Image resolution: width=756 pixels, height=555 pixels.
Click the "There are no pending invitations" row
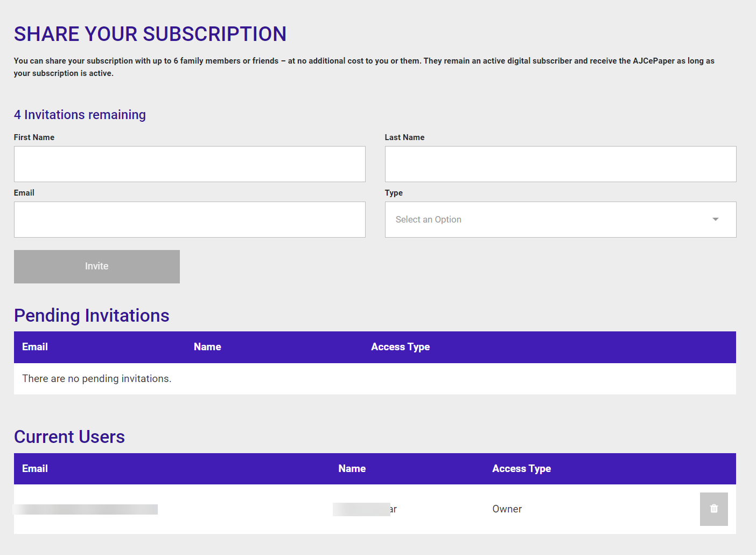[97, 379]
